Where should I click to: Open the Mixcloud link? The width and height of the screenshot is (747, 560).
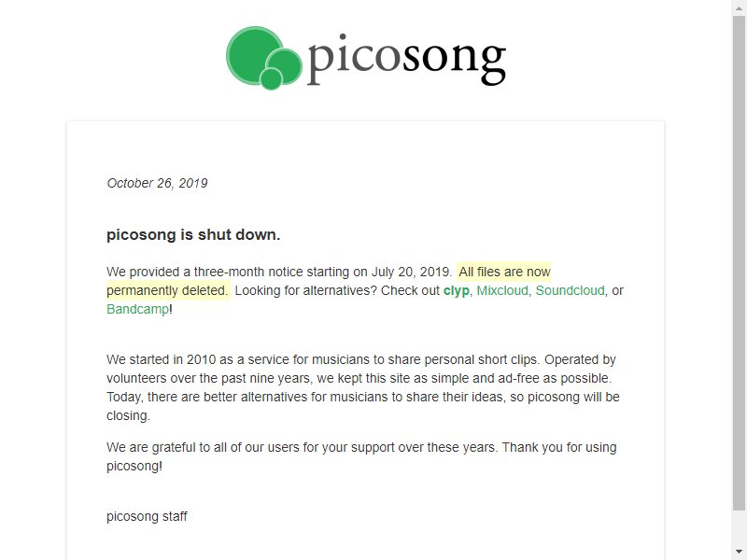tap(502, 290)
